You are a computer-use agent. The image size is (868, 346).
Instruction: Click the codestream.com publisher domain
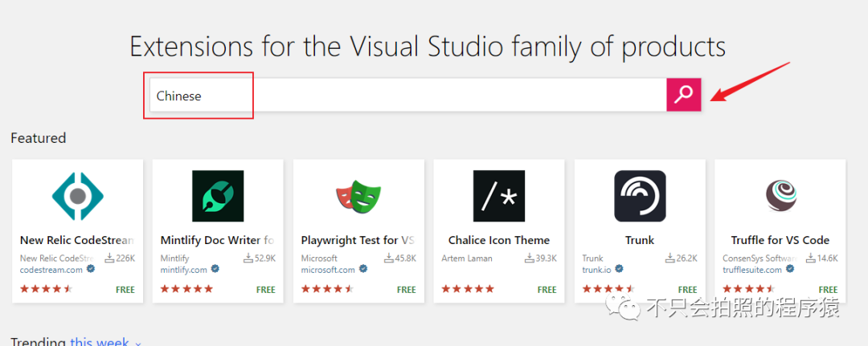(51, 270)
